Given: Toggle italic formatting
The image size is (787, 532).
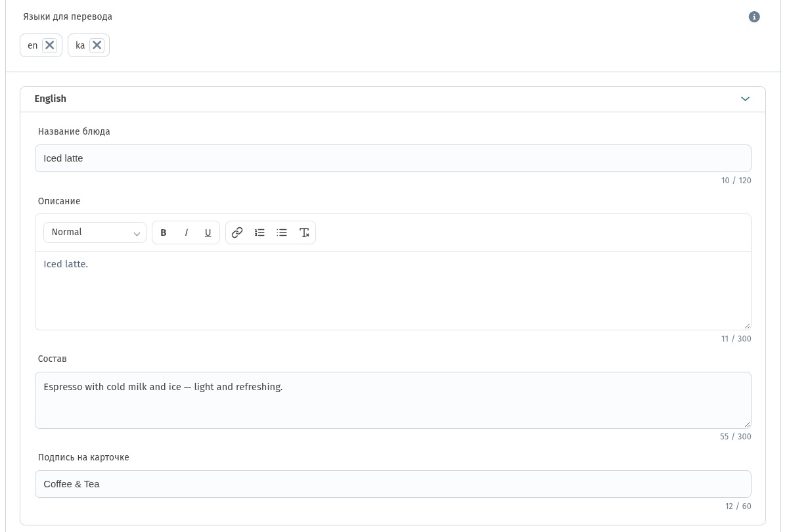Looking at the screenshot, I should pos(186,233).
